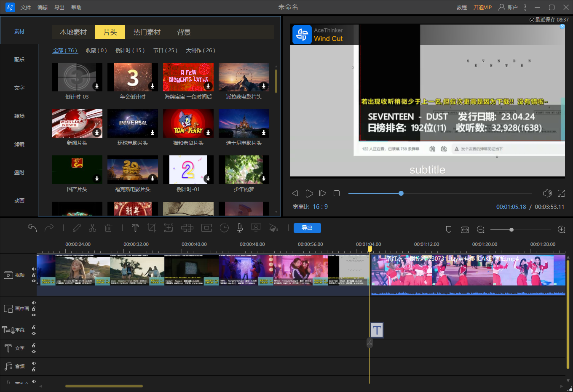Hide the 文字 track
The width and height of the screenshot is (573, 392).
34,351
